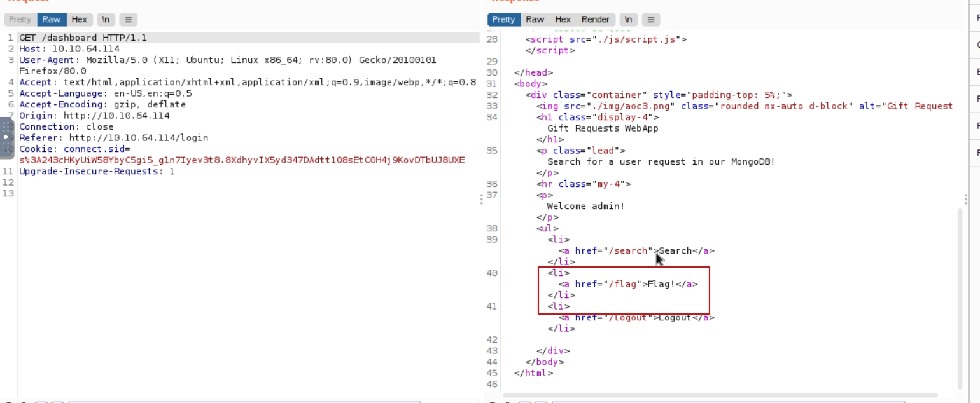Toggle non-printable characters in Request pane
980x403 pixels.
[106, 20]
